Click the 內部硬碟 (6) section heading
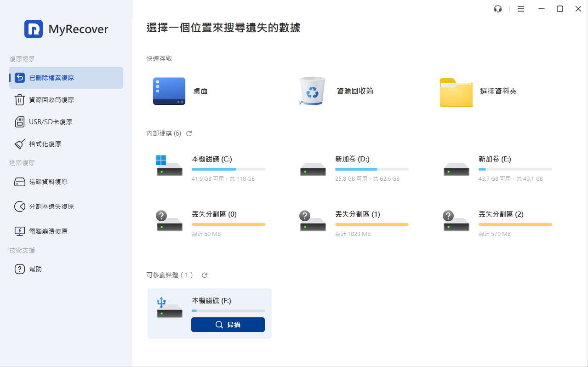 pos(164,133)
